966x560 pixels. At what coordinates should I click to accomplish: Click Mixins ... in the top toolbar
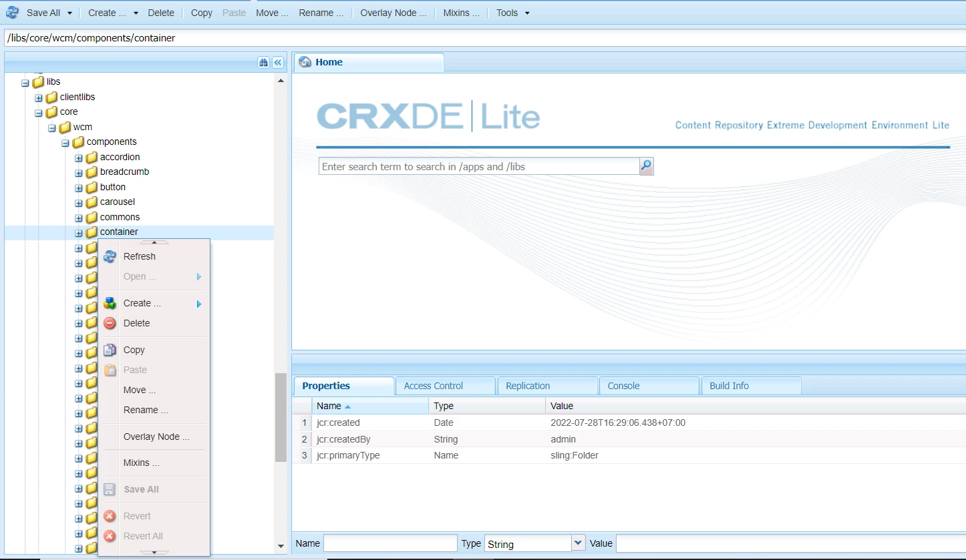coord(462,13)
